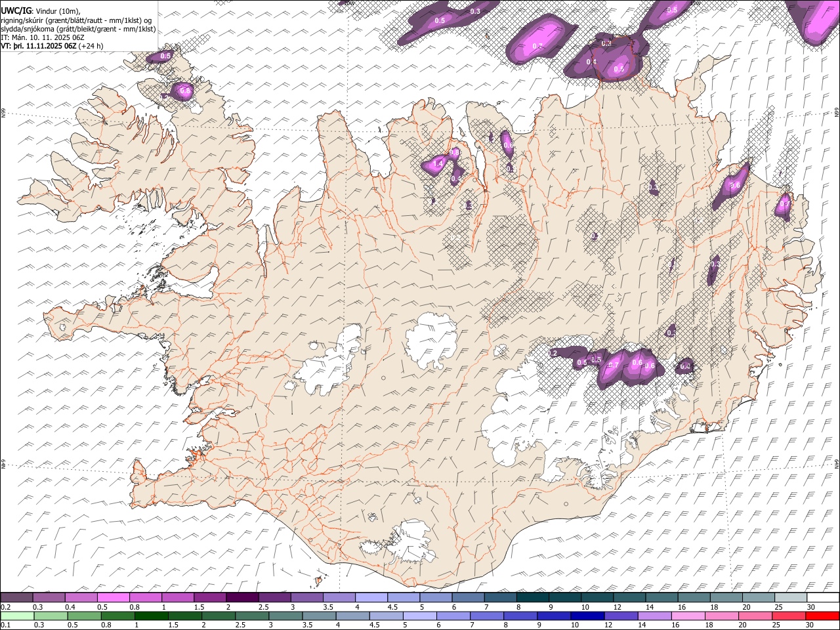
Task: Pick the bright pink 0.5–0.8 snow scale swatch
Action: click(x=114, y=598)
